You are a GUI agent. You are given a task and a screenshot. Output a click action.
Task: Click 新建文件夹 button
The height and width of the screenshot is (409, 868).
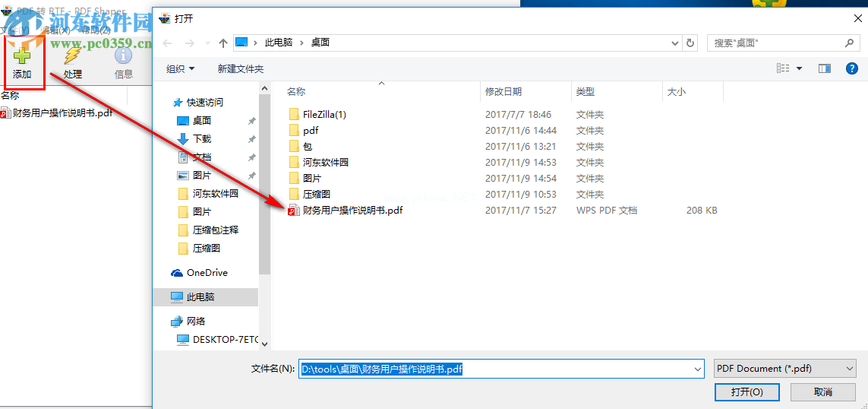[x=241, y=68]
